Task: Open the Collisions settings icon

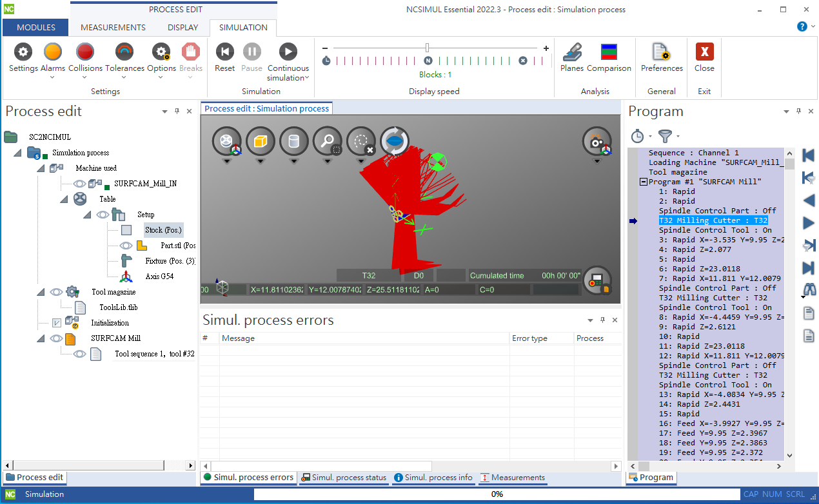Action: click(85, 52)
